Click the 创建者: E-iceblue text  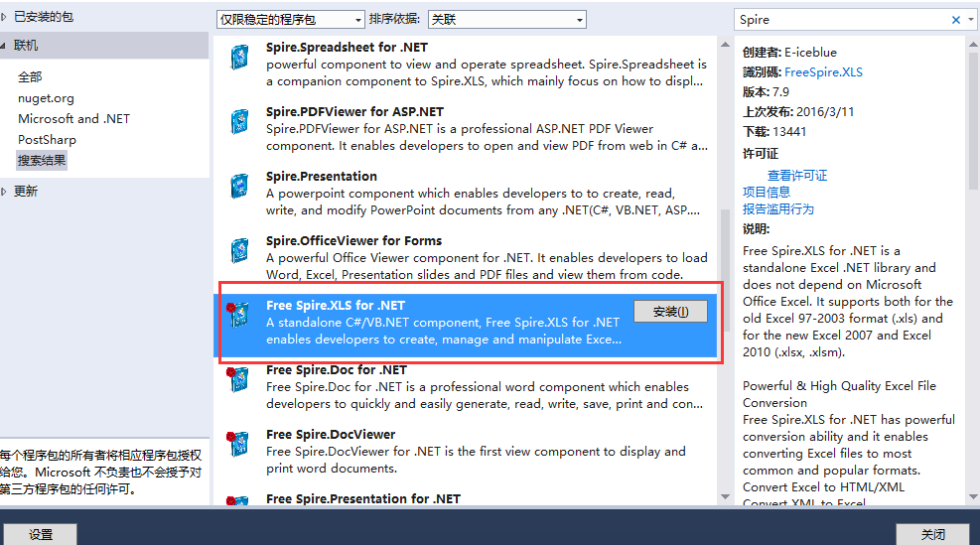pos(789,53)
